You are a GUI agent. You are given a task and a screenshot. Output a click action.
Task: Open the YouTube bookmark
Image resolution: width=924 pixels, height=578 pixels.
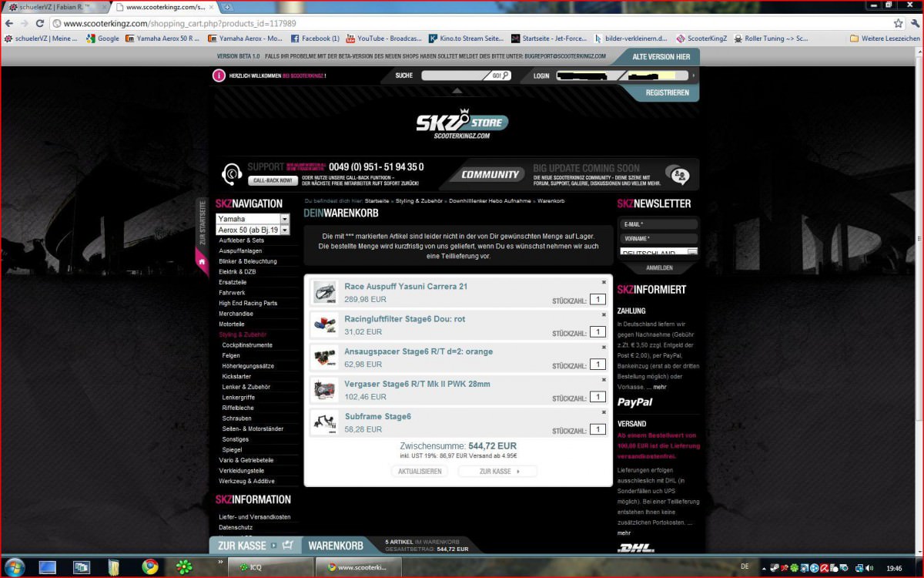[384, 38]
